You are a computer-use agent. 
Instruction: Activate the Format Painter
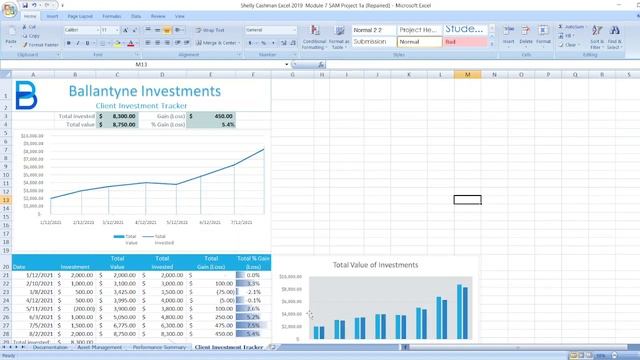pyautogui.click(x=40, y=45)
